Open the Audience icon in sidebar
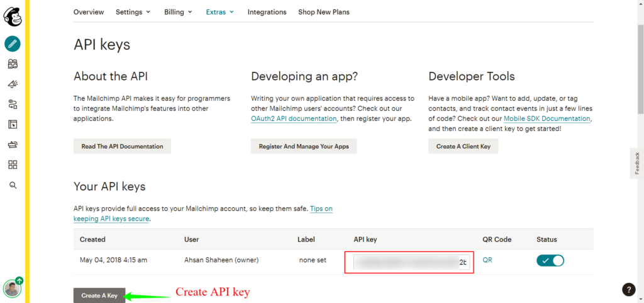 point(13,64)
